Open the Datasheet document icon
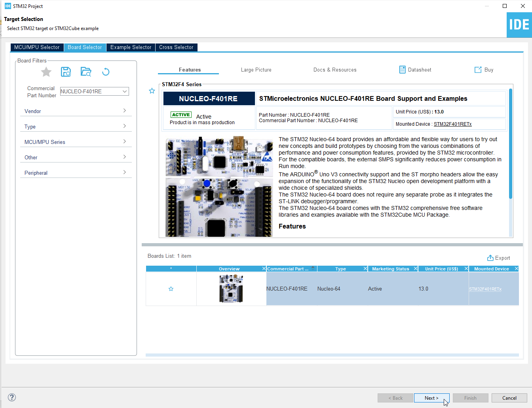The image size is (532, 408). pyautogui.click(x=402, y=70)
